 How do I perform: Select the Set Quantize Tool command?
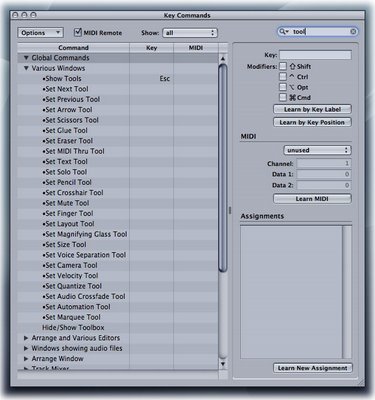click(x=72, y=286)
